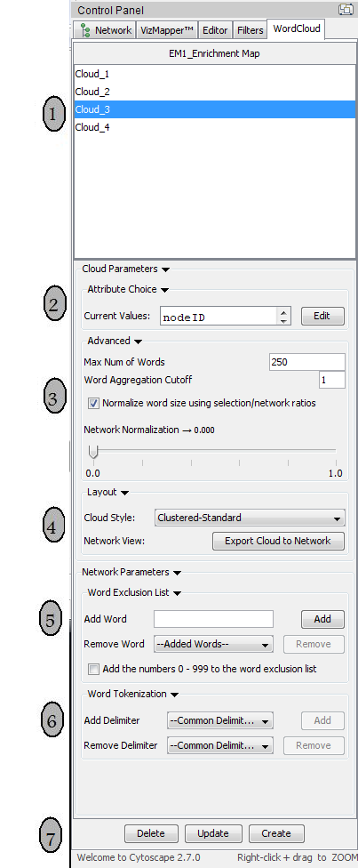This screenshot has width=358, height=868.
Task: Click the Network Normalization slider handle
Action: coord(93,453)
